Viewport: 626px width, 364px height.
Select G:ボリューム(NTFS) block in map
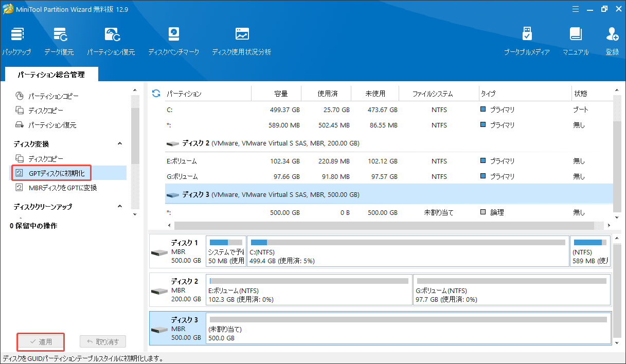pos(512,289)
